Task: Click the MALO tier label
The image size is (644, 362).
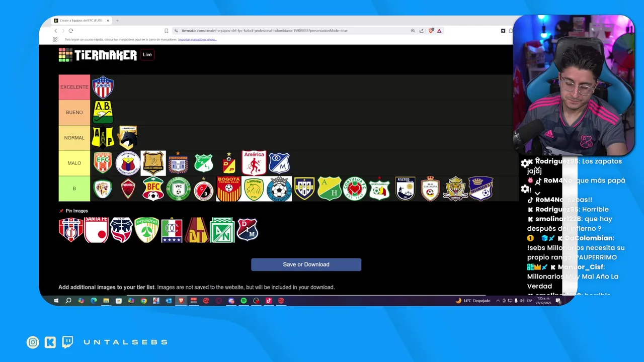Action: click(x=74, y=163)
